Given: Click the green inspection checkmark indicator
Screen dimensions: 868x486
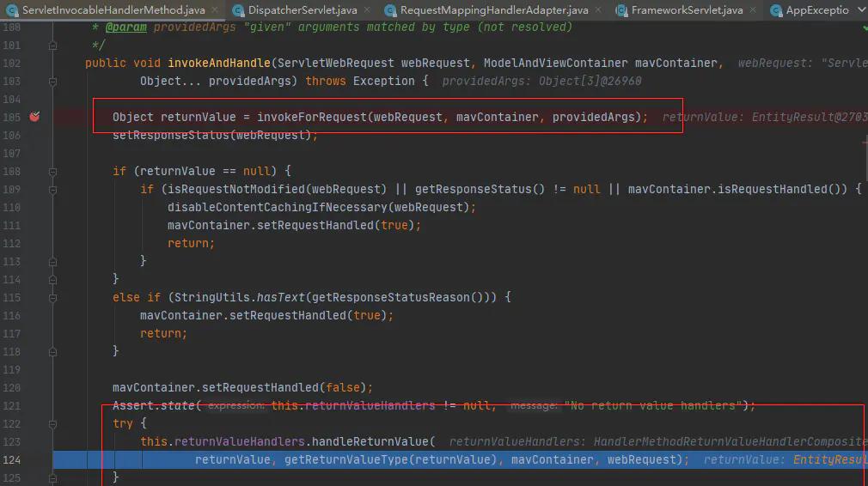Looking at the screenshot, I should tap(863, 27).
